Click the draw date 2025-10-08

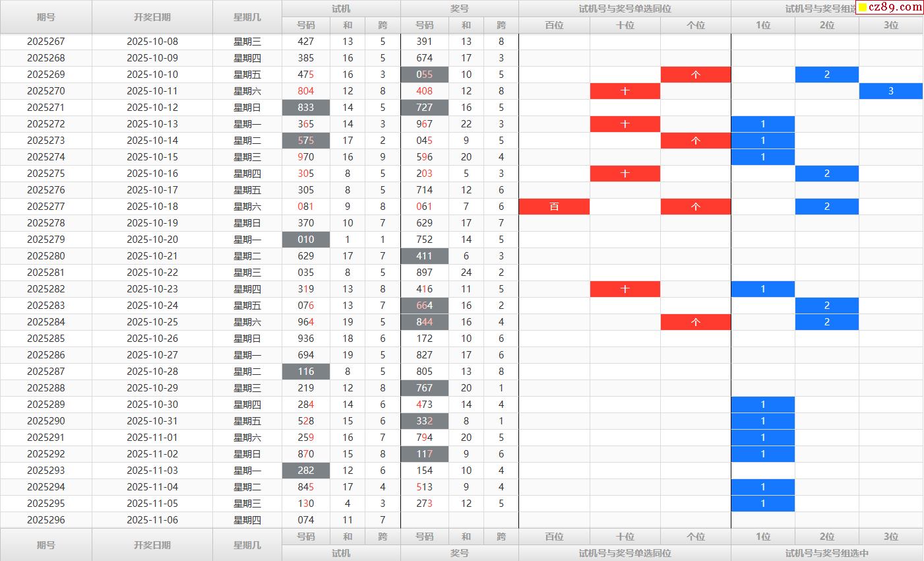152,42
